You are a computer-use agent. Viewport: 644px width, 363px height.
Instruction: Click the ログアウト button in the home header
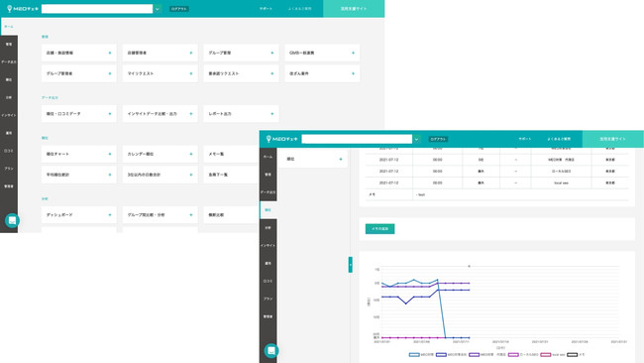179,9
